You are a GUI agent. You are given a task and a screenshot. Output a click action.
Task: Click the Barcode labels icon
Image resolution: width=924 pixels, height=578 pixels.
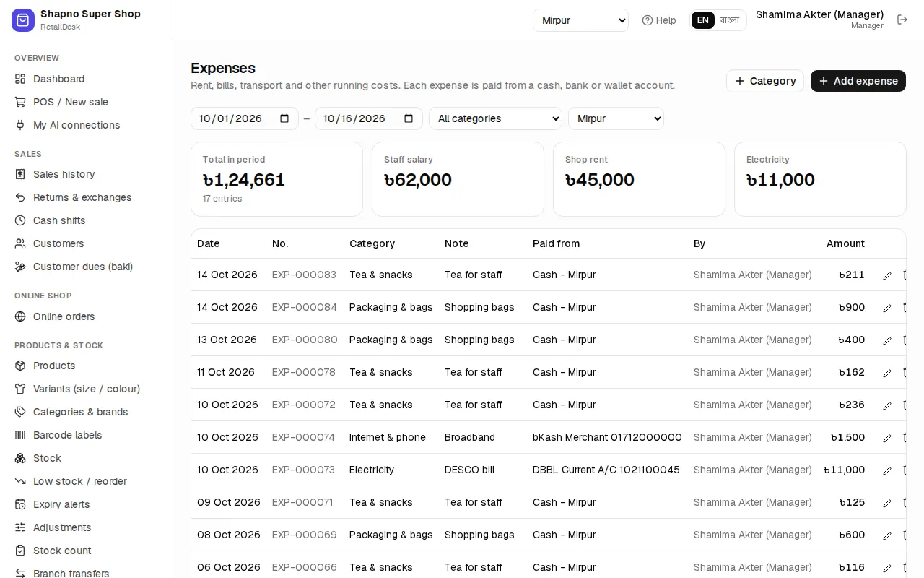coord(20,435)
